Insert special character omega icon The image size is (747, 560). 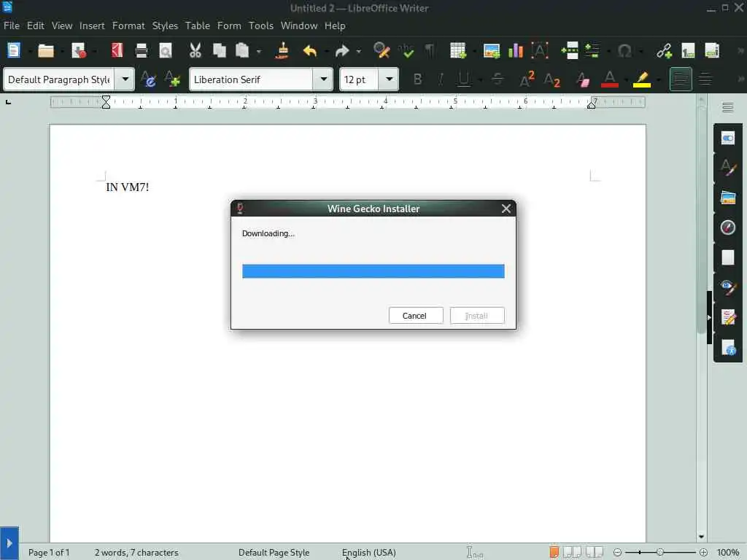click(624, 50)
